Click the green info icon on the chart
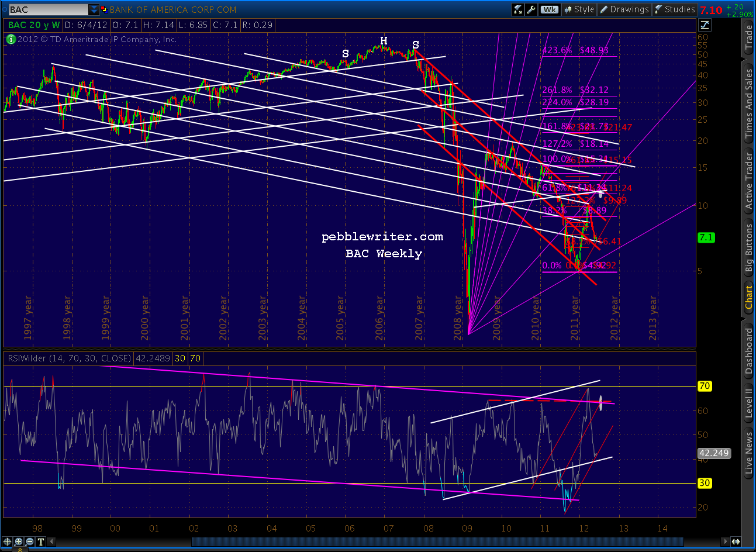 tap(11, 39)
